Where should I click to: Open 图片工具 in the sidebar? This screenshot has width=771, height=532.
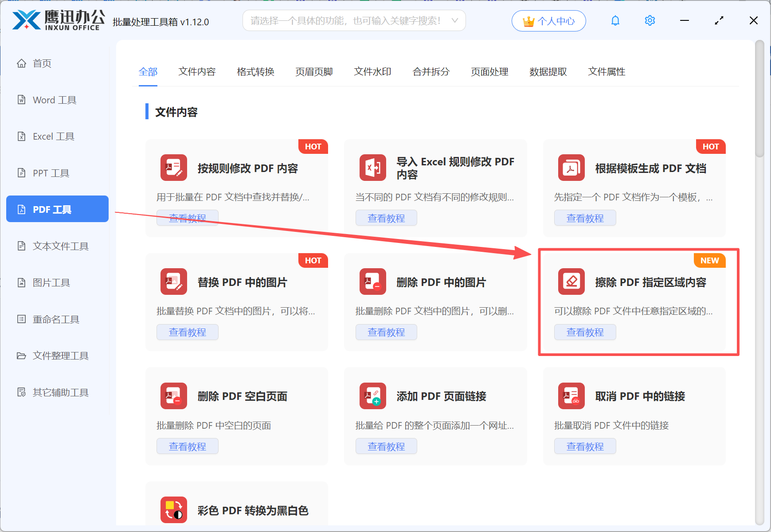tap(57, 282)
